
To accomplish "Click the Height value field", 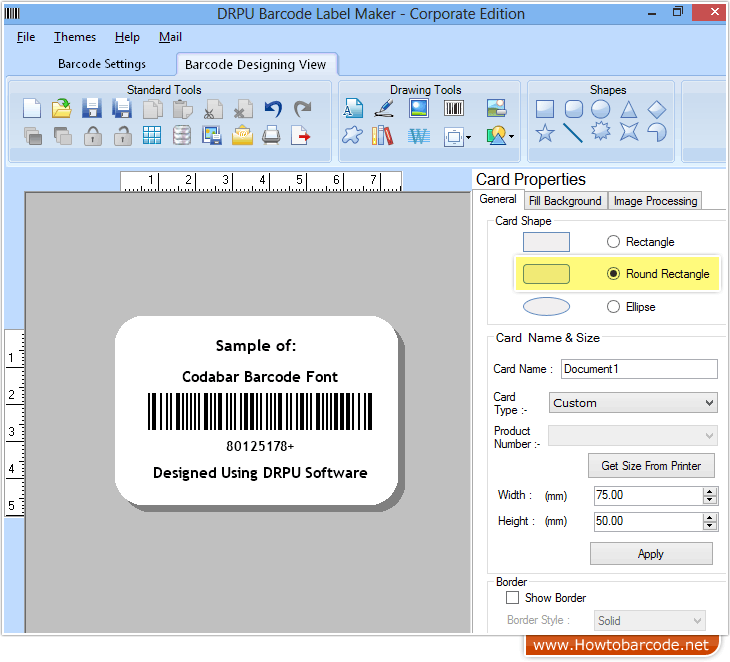I will [x=649, y=521].
